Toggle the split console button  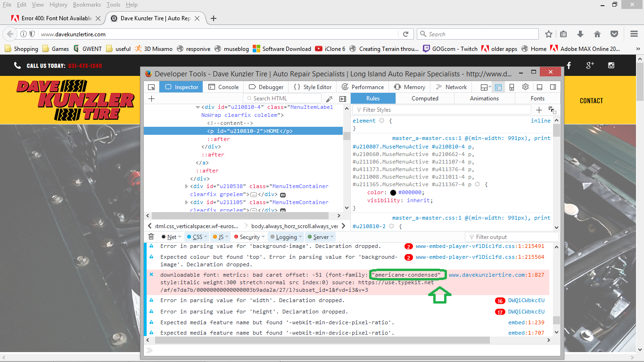coord(498,87)
